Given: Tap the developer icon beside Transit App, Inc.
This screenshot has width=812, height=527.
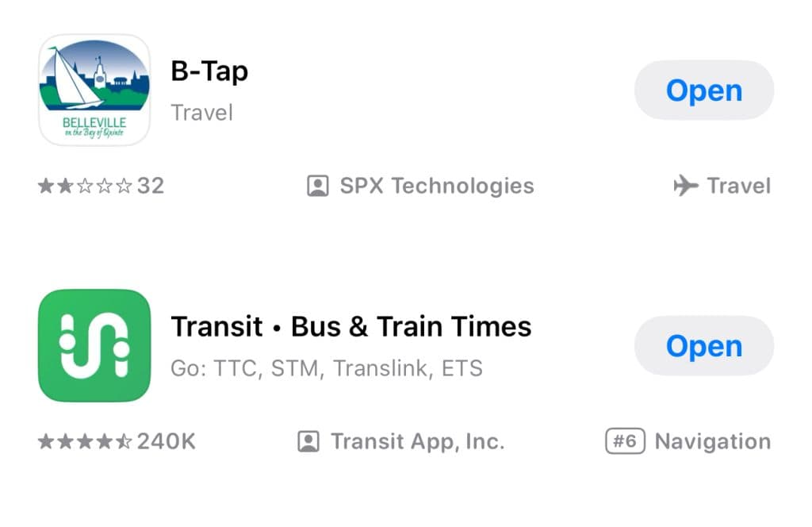Looking at the screenshot, I should 308,441.
